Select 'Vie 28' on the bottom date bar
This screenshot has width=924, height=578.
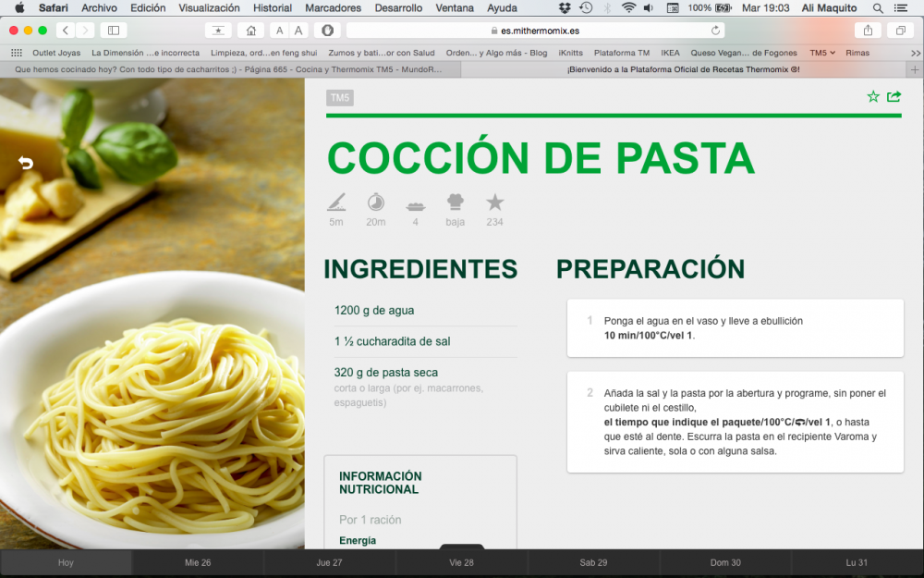click(x=462, y=562)
